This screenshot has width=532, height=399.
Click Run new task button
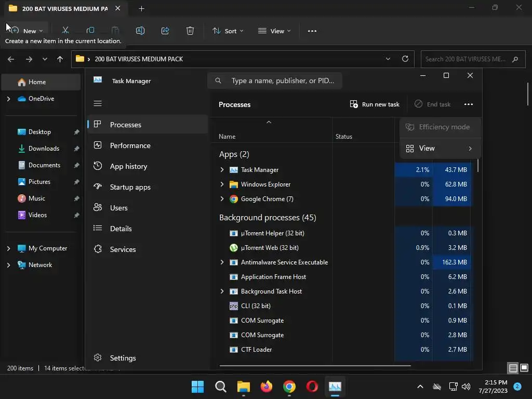click(375, 104)
